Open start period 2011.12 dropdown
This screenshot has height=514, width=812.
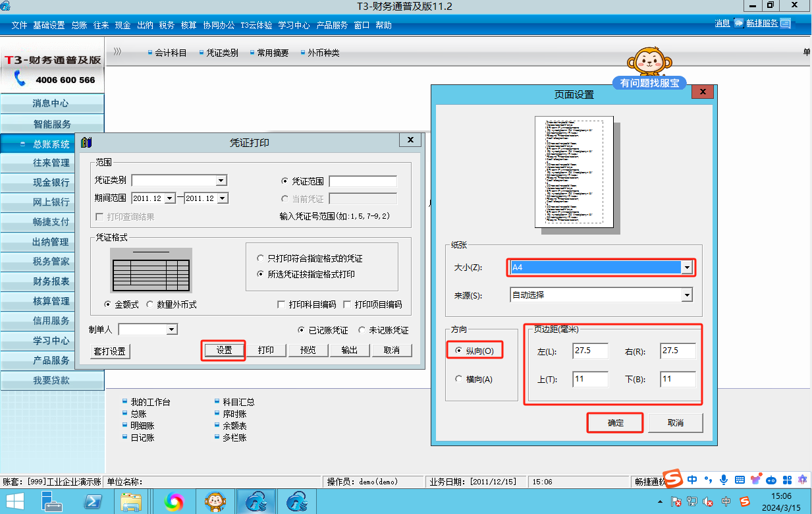tap(170, 198)
